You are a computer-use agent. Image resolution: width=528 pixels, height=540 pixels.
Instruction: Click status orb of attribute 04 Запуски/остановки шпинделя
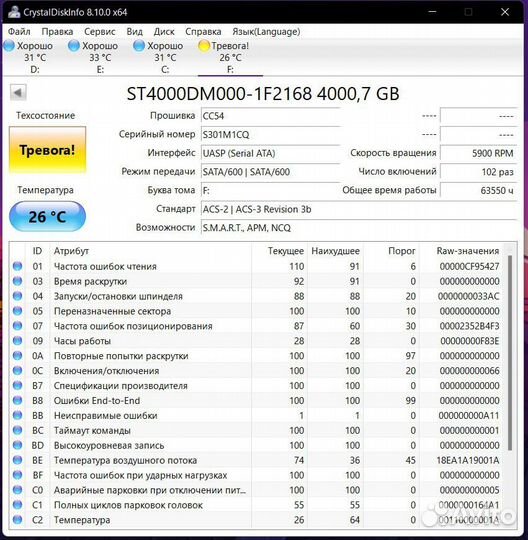(x=17, y=296)
